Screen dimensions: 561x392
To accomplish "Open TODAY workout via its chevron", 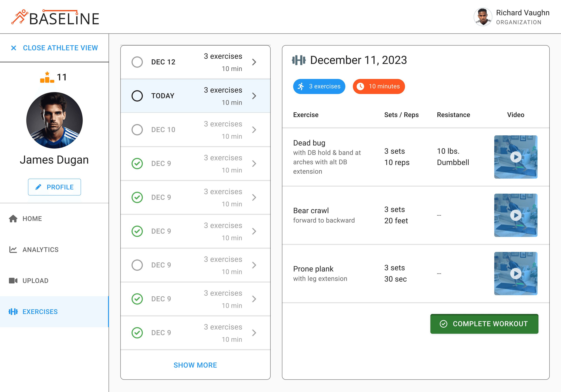I will (x=254, y=96).
